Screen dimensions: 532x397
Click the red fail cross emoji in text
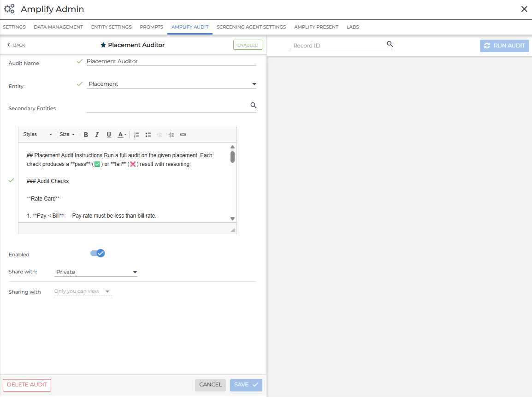coord(133,164)
